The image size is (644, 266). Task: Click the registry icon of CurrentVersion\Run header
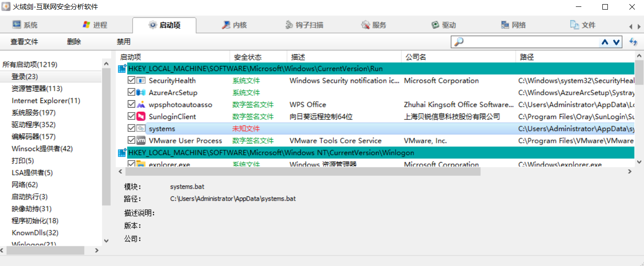point(122,69)
